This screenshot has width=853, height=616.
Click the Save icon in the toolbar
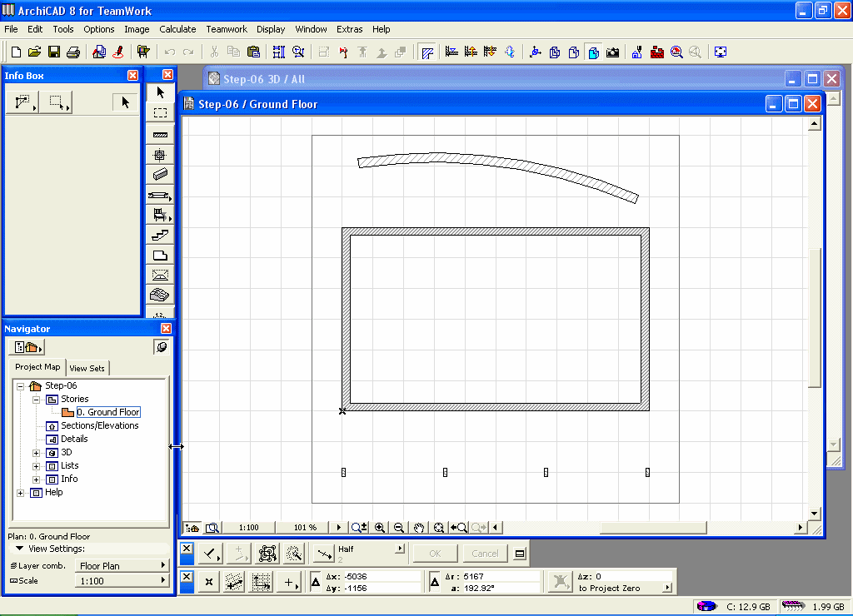point(54,52)
